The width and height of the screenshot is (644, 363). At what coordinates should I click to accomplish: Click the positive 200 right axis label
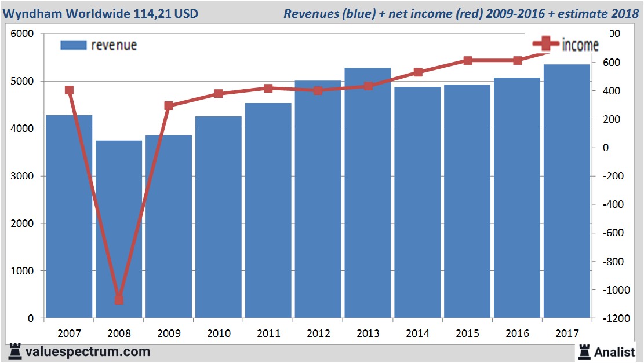612,119
